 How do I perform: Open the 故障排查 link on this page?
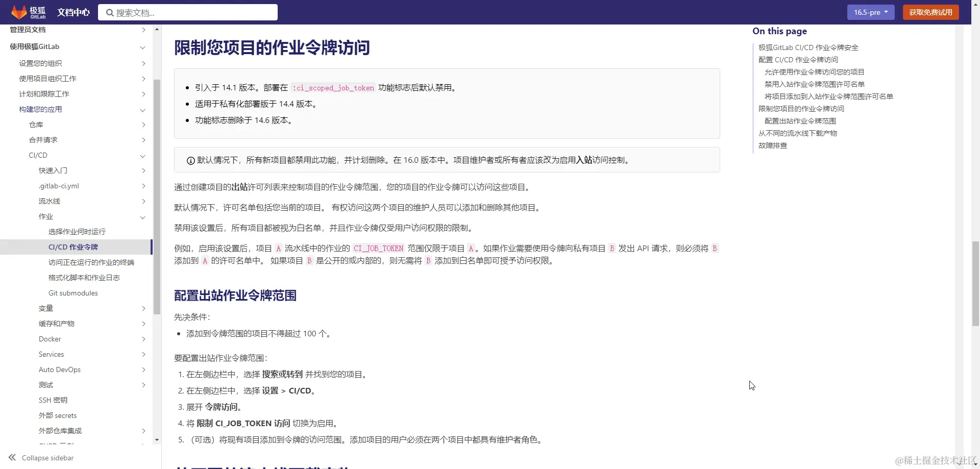click(x=773, y=145)
